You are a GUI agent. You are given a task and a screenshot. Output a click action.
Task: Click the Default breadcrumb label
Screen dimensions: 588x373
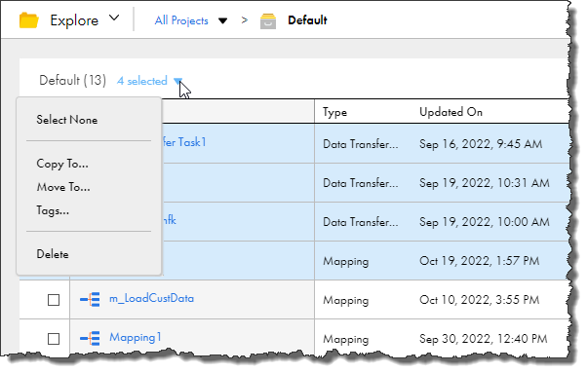(x=307, y=20)
